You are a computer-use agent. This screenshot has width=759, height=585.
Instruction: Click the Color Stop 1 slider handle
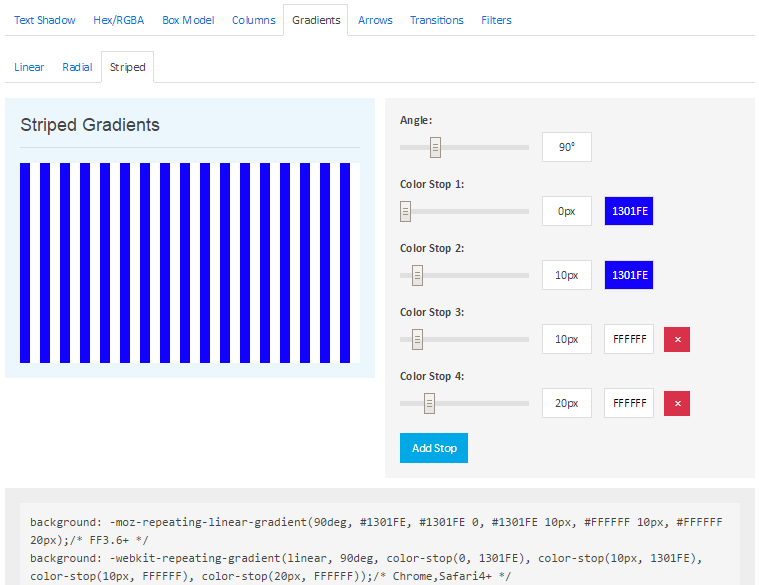pos(406,211)
